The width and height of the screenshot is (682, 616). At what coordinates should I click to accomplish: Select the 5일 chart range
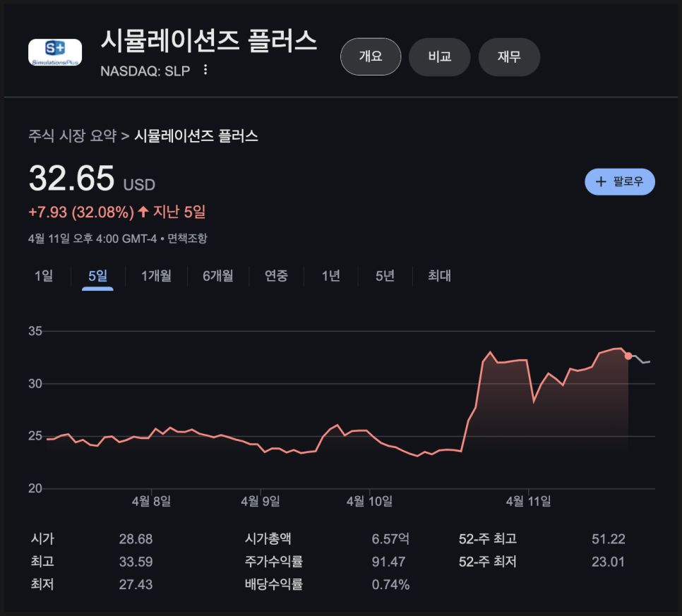[97, 276]
